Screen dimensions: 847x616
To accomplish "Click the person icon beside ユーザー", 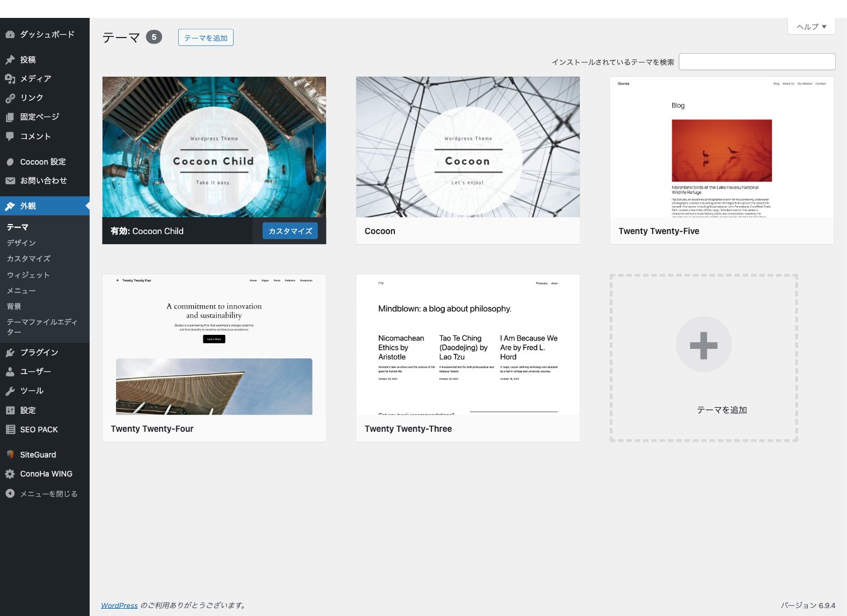I will [10, 372].
